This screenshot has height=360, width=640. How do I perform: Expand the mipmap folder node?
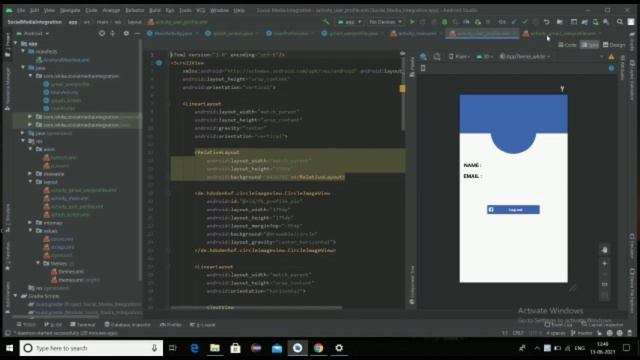click(30, 222)
